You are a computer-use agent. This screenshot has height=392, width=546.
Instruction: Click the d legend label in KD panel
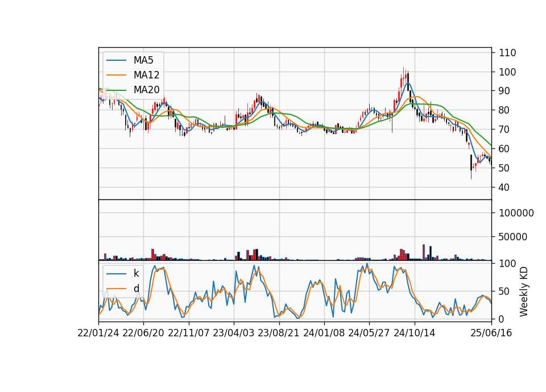(136, 289)
